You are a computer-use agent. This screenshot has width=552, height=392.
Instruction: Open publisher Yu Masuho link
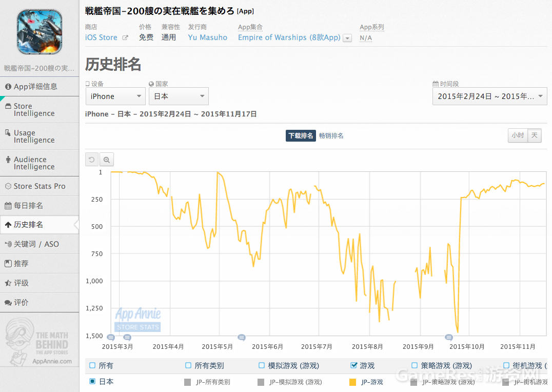[x=208, y=37]
